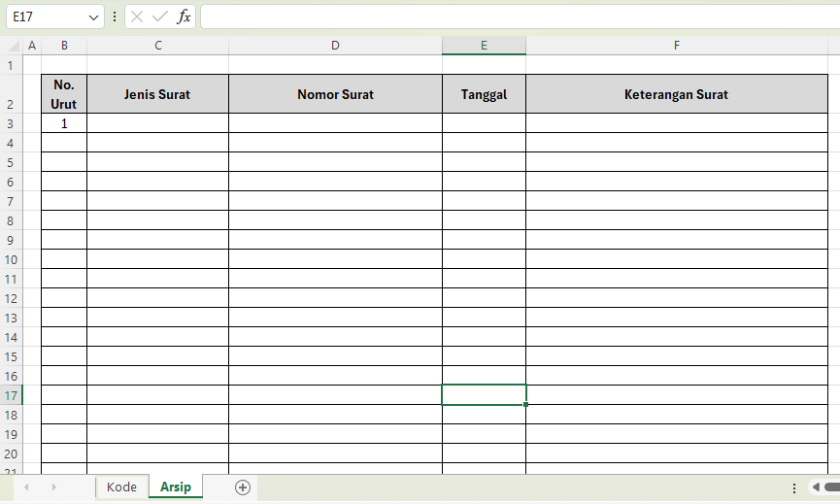Switch to the Kode sheet tab
Image resolution: width=840 pixels, height=504 pixels.
[121, 487]
